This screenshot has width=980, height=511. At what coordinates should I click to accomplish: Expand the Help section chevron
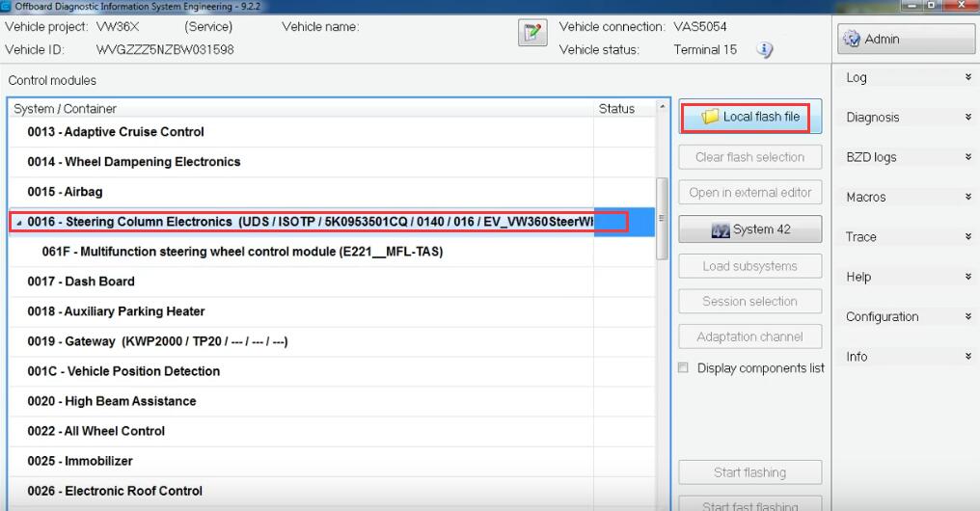coord(967,276)
